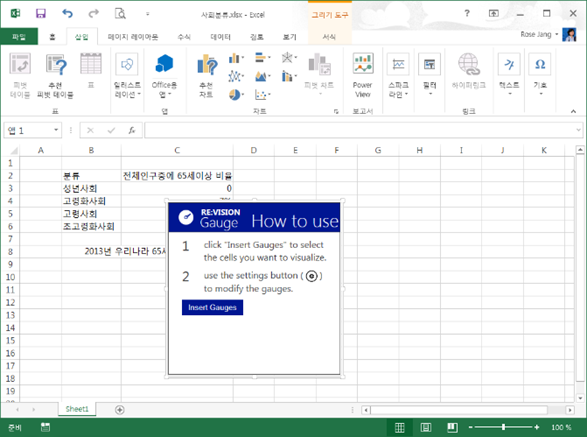Select the Sheet1 tab
Viewport: 587px width, 437px height.
[x=77, y=409]
